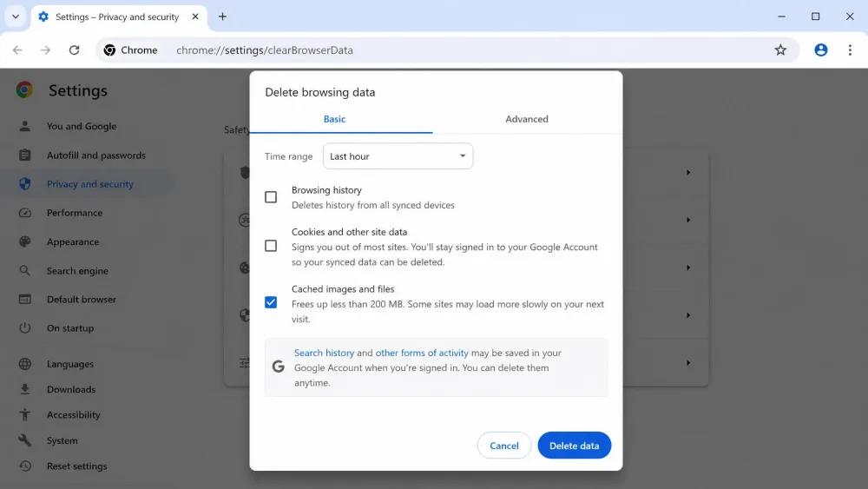Open Autofill and passwords settings
The width and height of the screenshot is (868, 489).
click(x=95, y=155)
